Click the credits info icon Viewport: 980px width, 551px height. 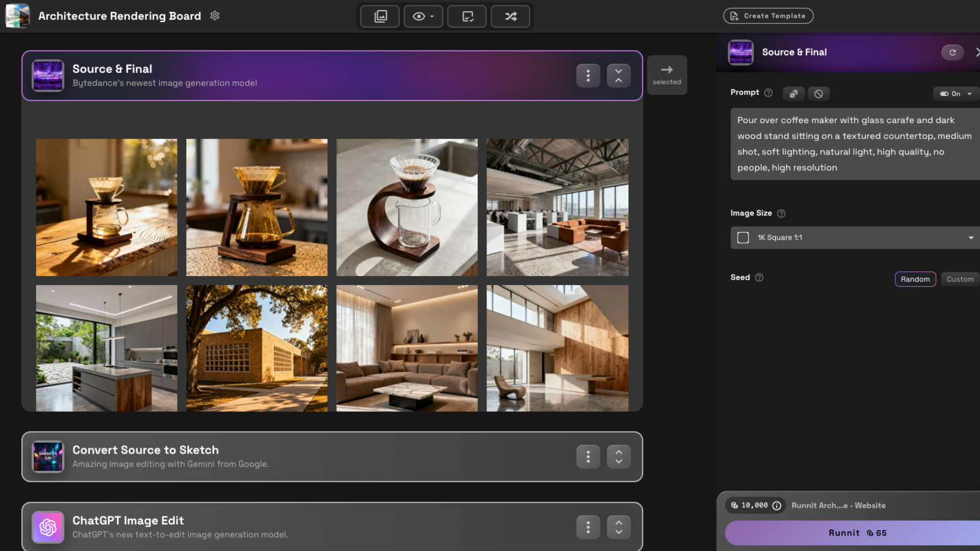point(777,506)
